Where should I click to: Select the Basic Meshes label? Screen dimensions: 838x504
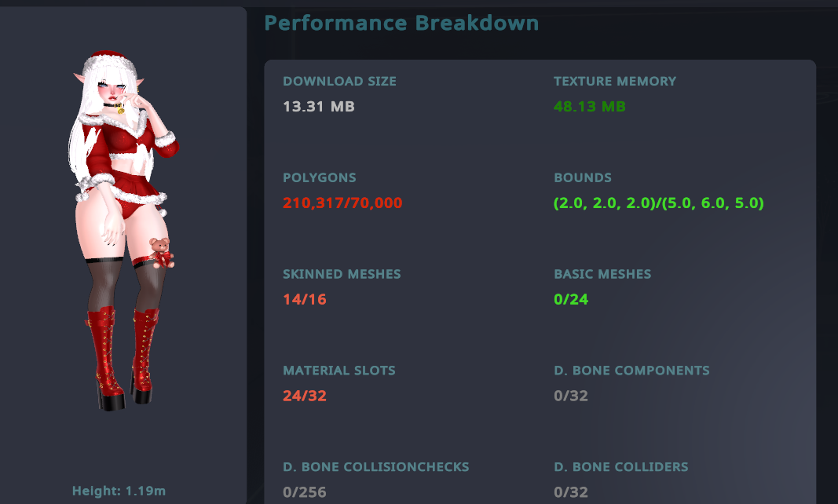602,274
